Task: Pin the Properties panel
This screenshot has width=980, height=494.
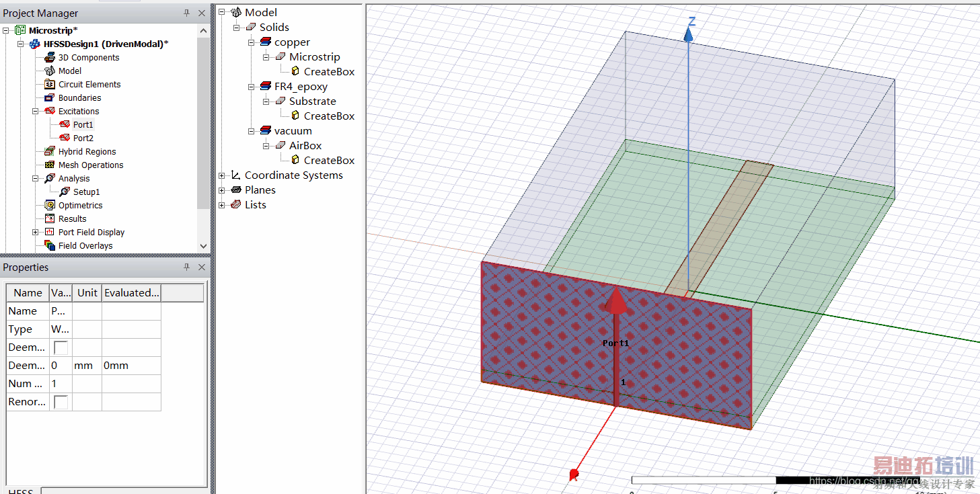Action: tap(187, 267)
